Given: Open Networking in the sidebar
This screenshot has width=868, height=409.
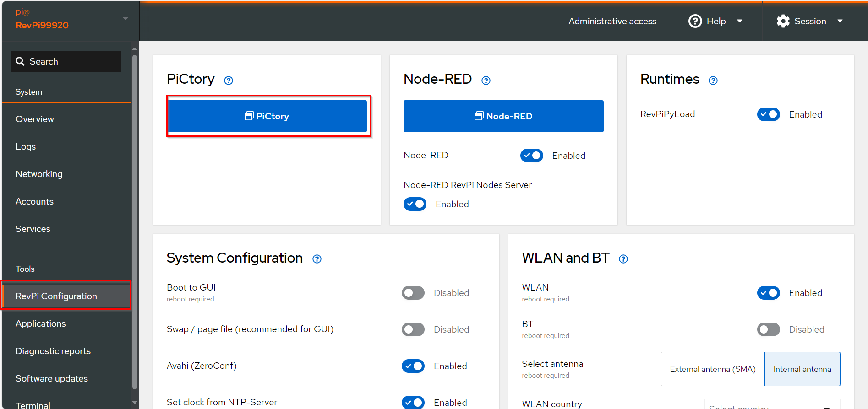Looking at the screenshot, I should point(66,174).
